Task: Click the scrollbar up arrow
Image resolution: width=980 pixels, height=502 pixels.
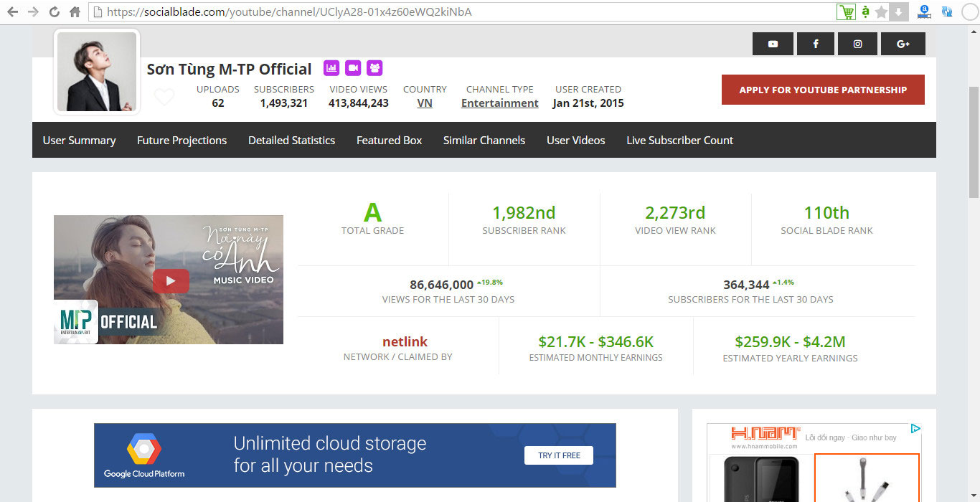Action: point(974,31)
